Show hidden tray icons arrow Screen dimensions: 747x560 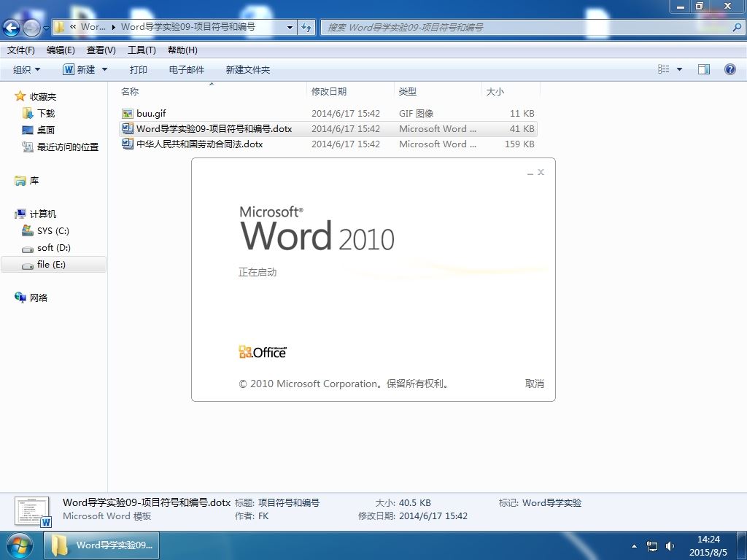coord(634,545)
